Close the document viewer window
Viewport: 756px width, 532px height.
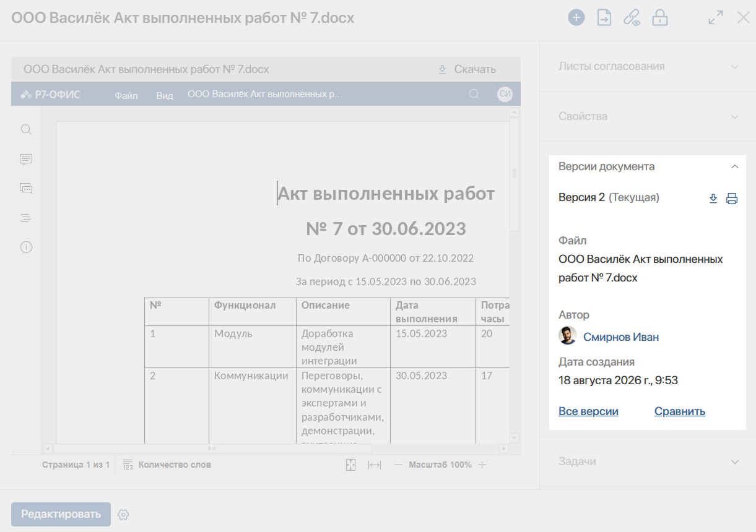[x=744, y=17]
